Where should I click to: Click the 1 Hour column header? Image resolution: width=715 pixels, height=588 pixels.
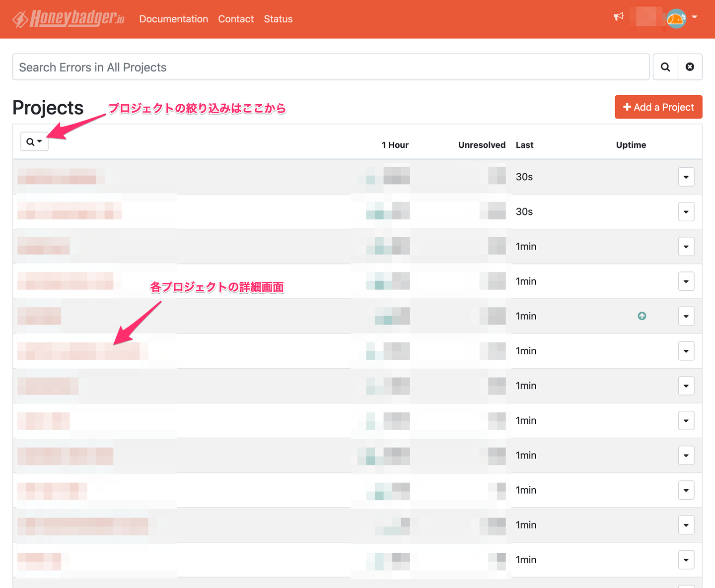pos(395,145)
